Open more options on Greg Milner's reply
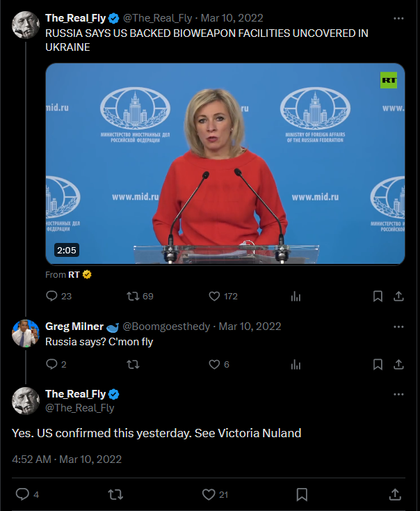420x511 pixels. tap(398, 327)
